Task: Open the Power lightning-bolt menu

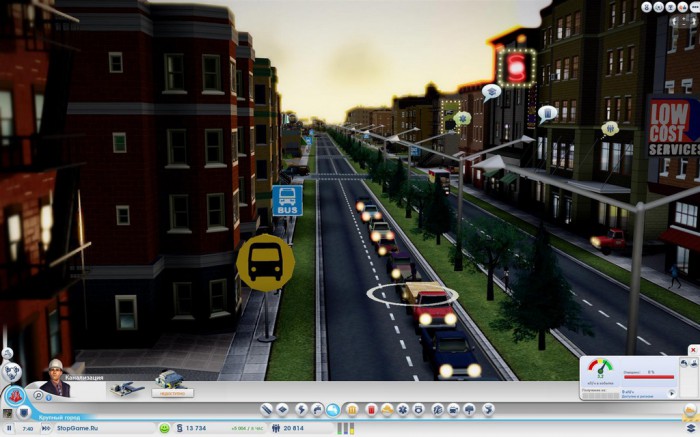Action: point(301,409)
